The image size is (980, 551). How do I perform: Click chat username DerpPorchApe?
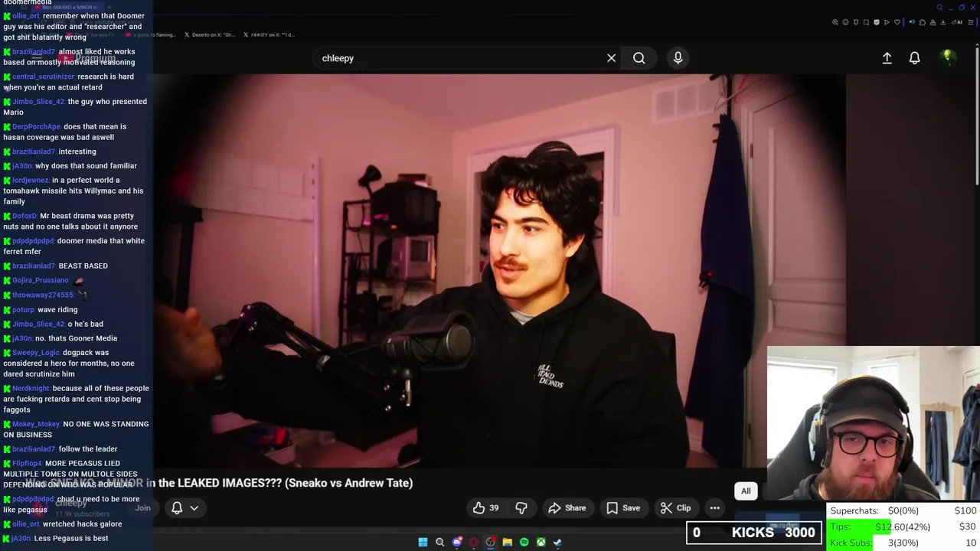(36, 126)
